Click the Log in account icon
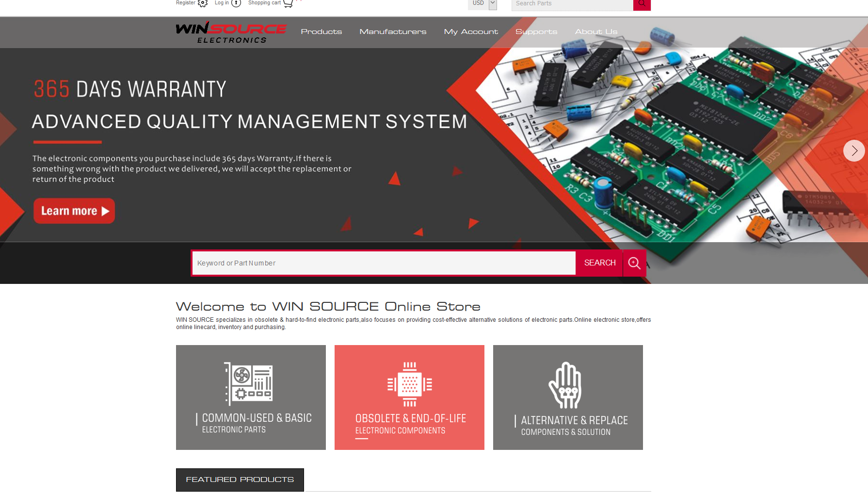This screenshot has width=868, height=496. [x=236, y=3]
